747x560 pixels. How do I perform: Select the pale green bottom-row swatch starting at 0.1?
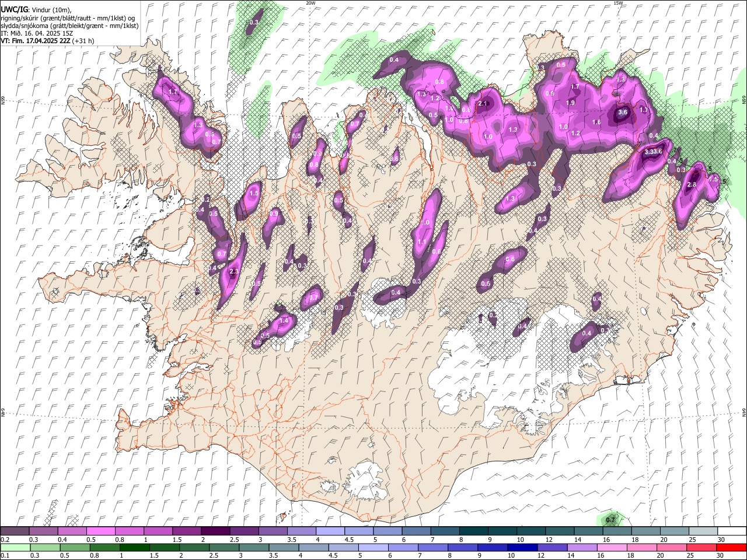pos(15,547)
